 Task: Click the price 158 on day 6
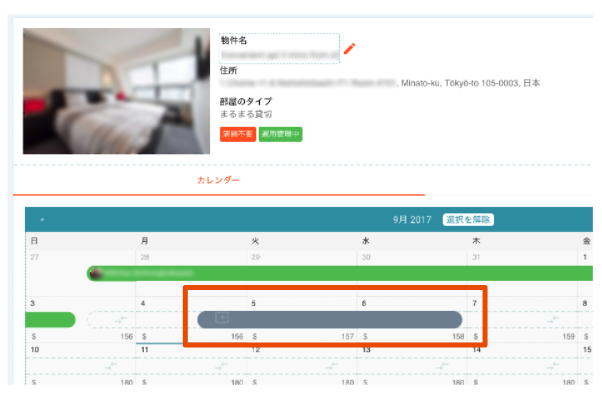458,336
